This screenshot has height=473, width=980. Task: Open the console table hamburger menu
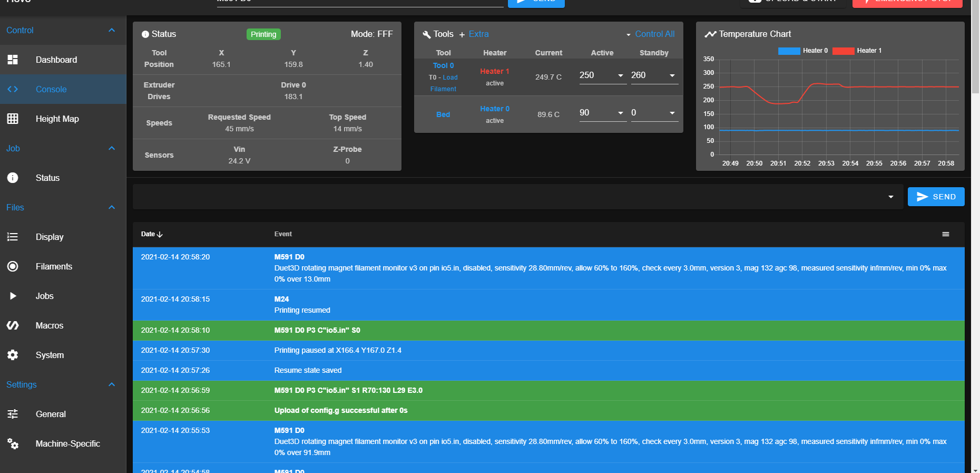point(946,234)
